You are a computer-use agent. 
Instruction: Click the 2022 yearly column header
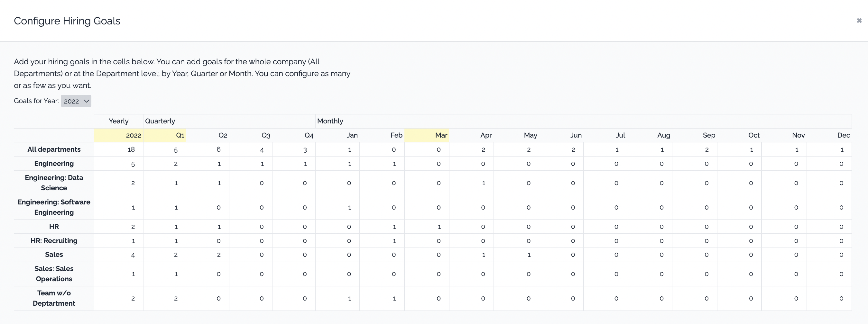tap(119, 135)
